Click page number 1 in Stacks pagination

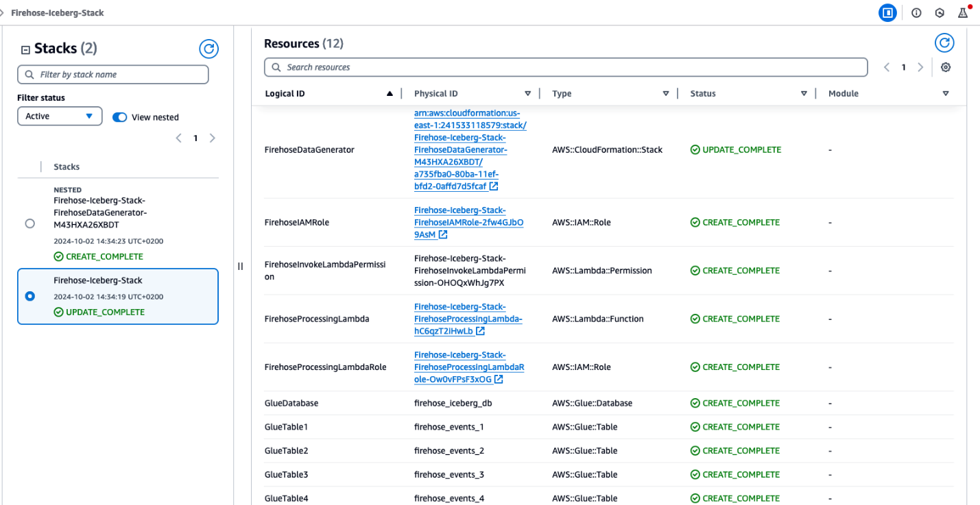195,138
